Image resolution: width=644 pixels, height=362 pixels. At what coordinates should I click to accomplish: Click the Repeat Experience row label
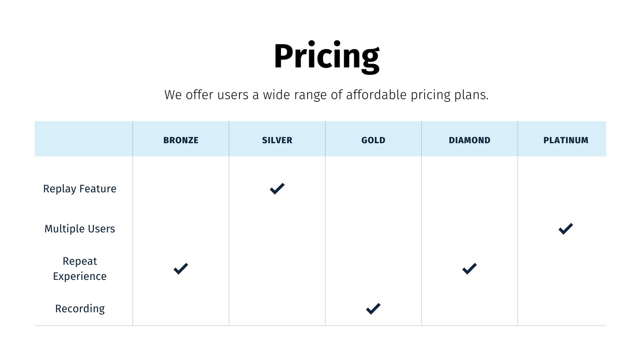pyautogui.click(x=80, y=269)
